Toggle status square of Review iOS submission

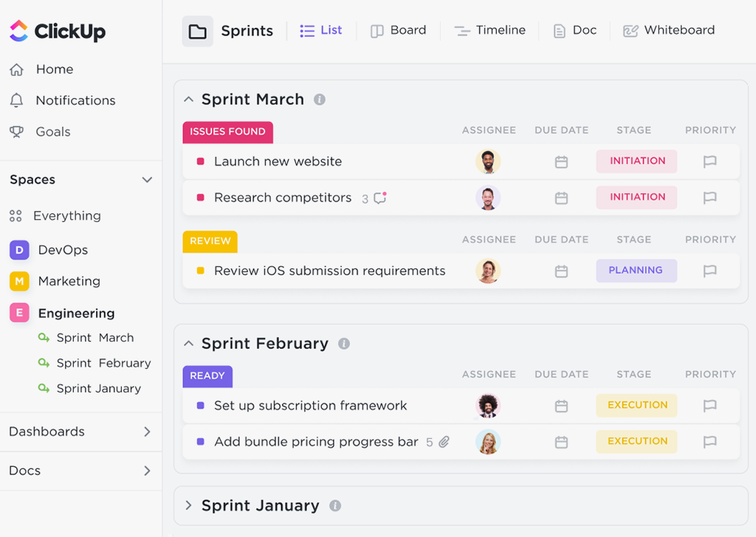click(x=201, y=271)
